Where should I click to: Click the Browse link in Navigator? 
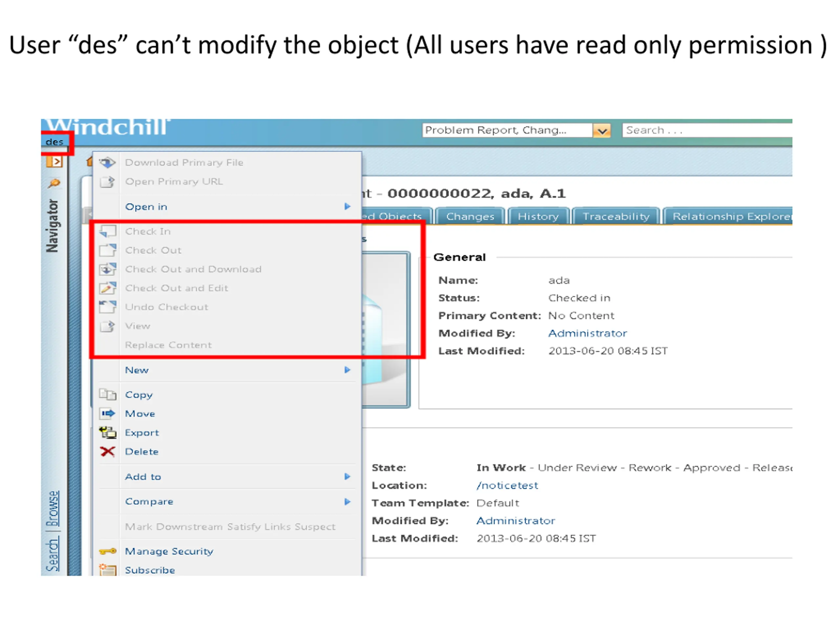click(53, 509)
